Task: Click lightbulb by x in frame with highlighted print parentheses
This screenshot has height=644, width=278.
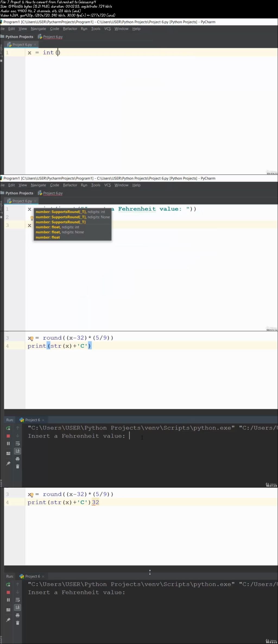Action: click(x=32, y=339)
